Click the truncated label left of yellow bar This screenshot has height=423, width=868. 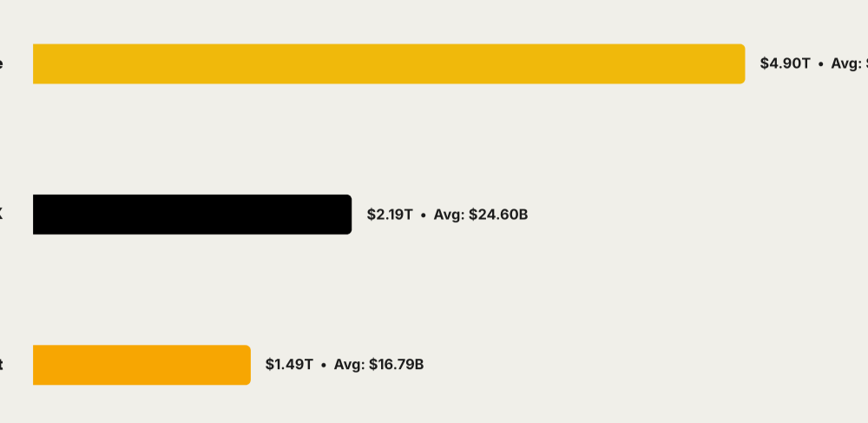point(2,64)
